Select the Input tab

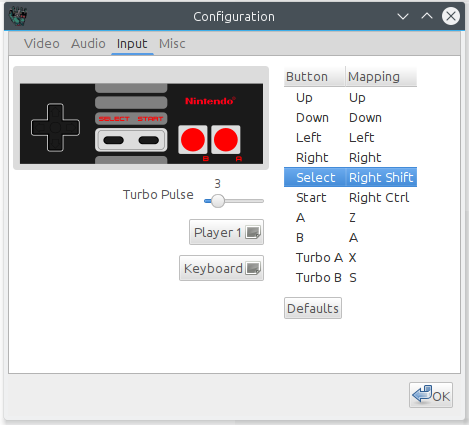[132, 44]
